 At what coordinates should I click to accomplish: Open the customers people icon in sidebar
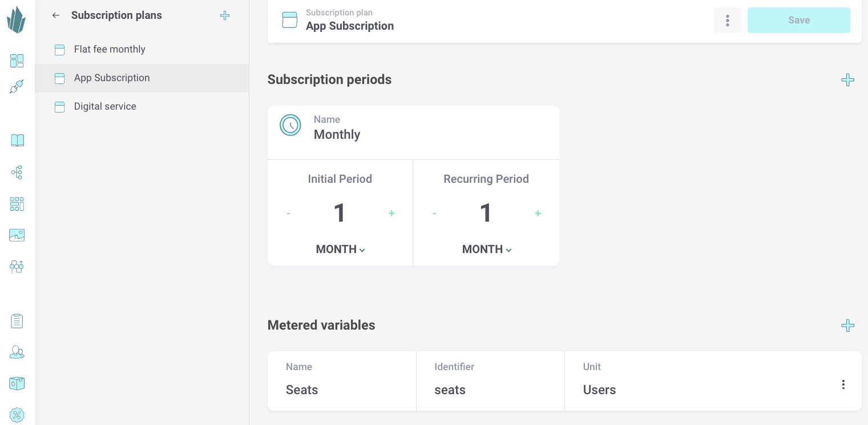point(17,352)
